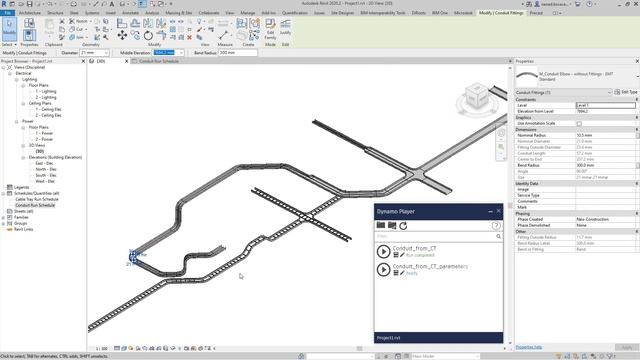Screen dimensions: 640x360
Task: Click the Edit Type button
Action: 626,92
